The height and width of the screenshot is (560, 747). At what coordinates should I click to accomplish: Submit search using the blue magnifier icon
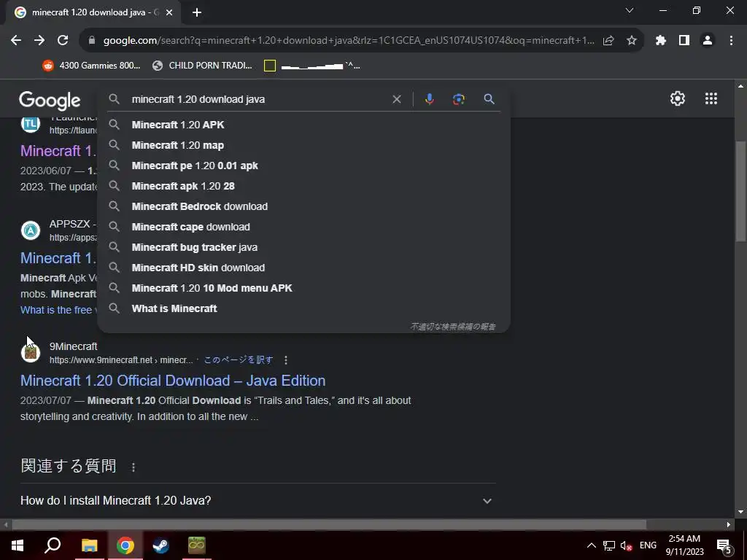(489, 99)
